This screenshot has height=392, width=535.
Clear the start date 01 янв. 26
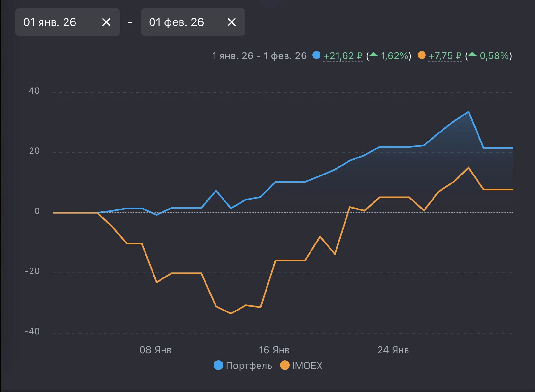click(x=106, y=22)
